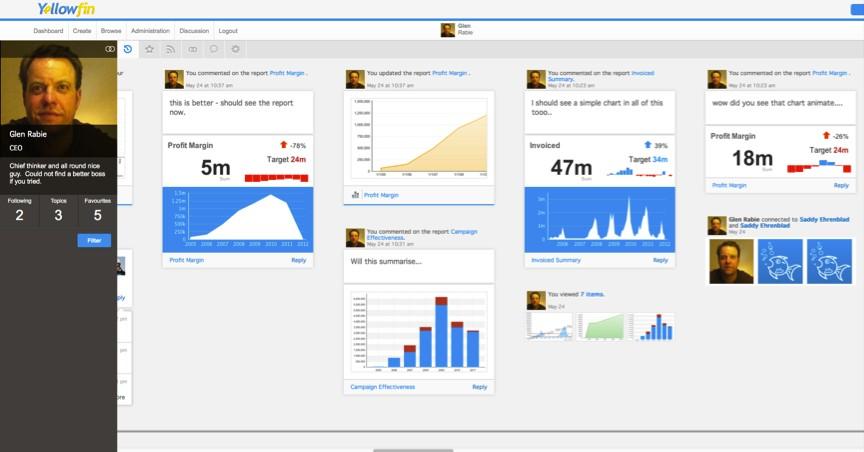Click the horizontal scrollbar at page bottom

click(x=413, y=450)
